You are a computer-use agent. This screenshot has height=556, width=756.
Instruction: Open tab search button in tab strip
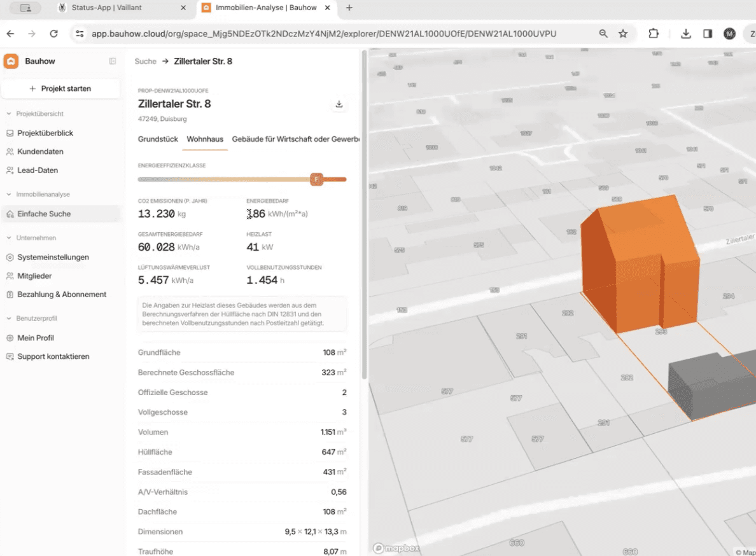click(x=25, y=8)
